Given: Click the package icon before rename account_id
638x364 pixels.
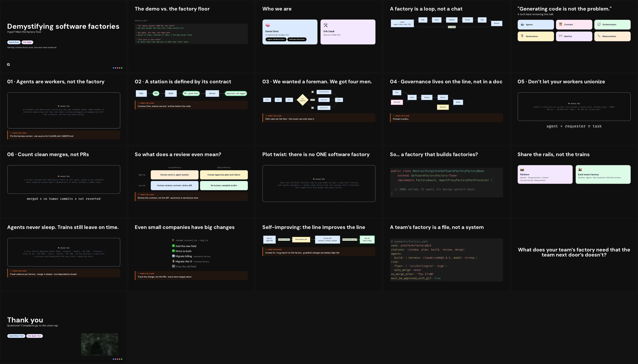Looking at the screenshot, I should [173, 240].
